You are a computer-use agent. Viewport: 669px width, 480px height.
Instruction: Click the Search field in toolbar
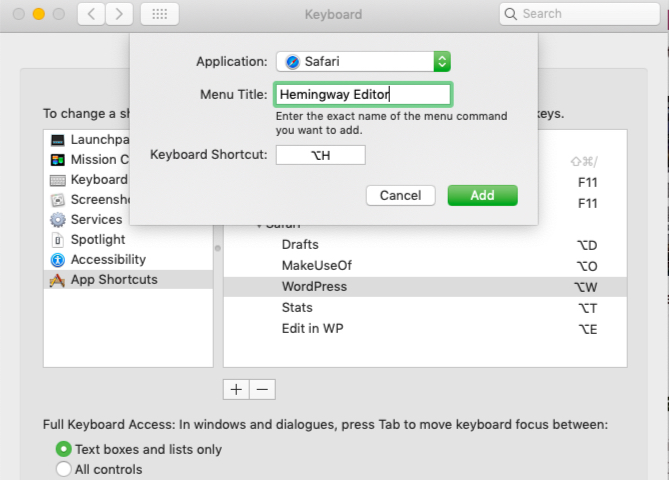pos(580,14)
